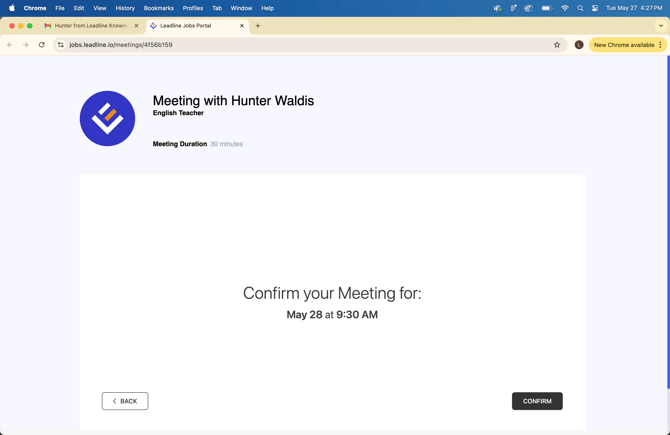Confirm the meeting
The height and width of the screenshot is (435, 670).
[x=537, y=401]
